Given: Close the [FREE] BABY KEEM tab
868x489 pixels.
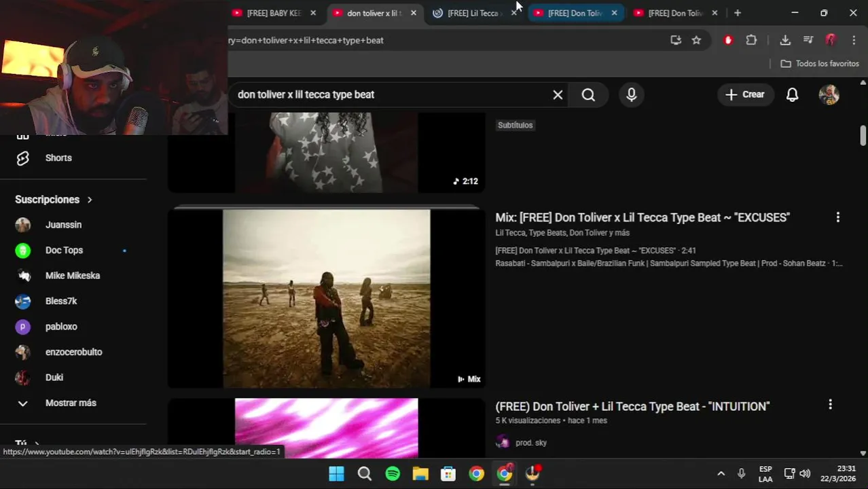Looking at the screenshot, I should click(x=313, y=13).
